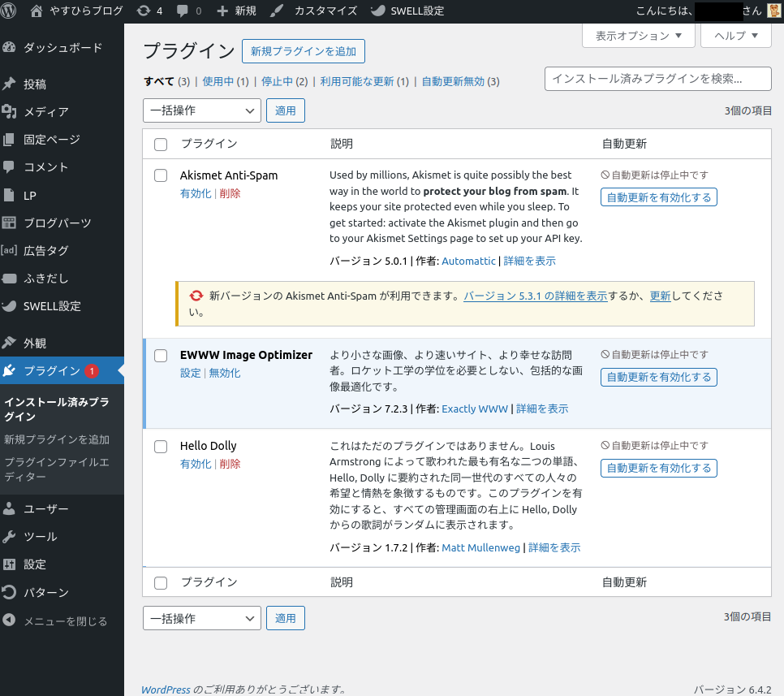This screenshot has height=696, width=784.
Task: Open the Dashboard icon in the sidebar
Action: (10, 47)
